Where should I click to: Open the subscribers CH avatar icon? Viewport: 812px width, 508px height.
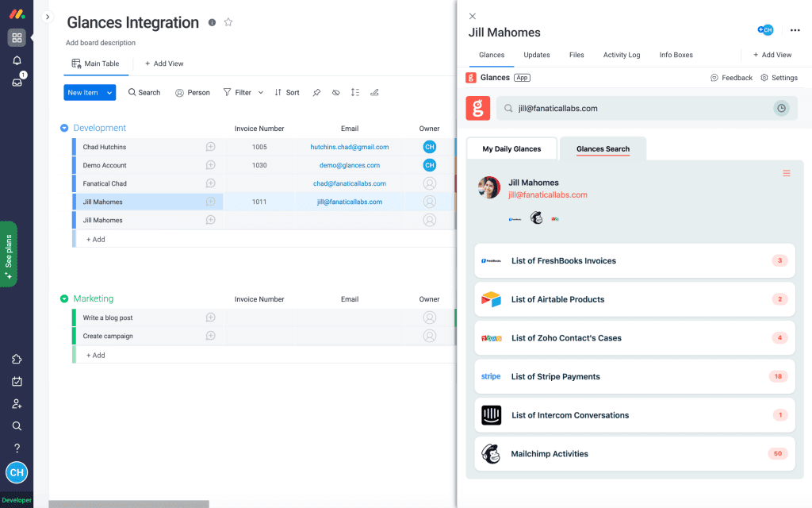pyautogui.click(x=765, y=30)
